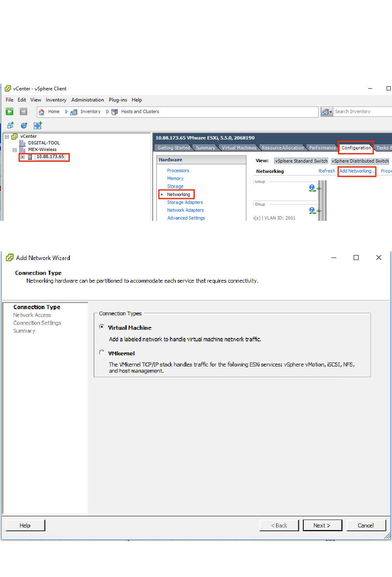Image resolution: width=392 pixels, height=577 pixels.
Task: Click the wizard's Help button
Action: click(x=25, y=525)
